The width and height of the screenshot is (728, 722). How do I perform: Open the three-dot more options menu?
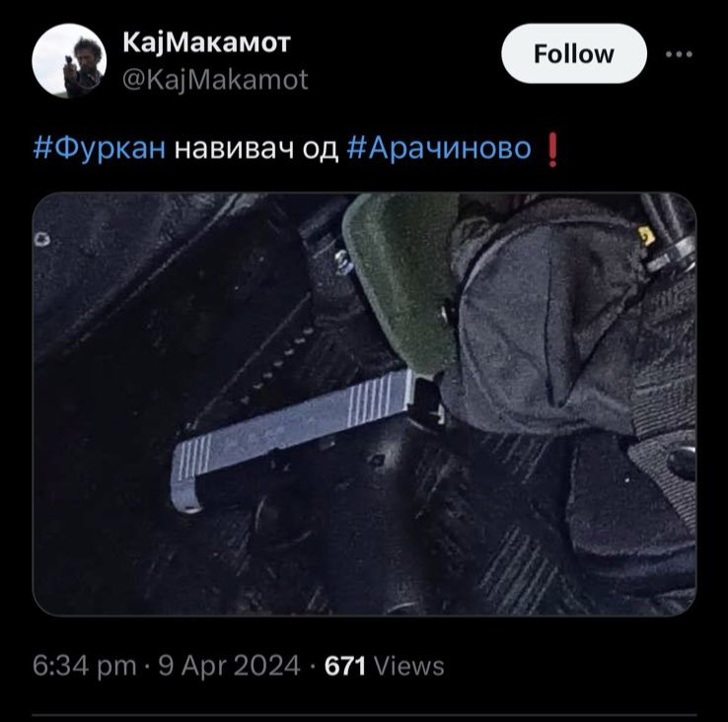click(x=679, y=54)
